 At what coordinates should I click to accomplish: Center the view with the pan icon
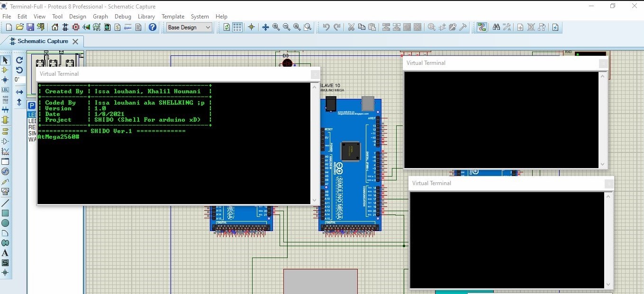(265, 27)
